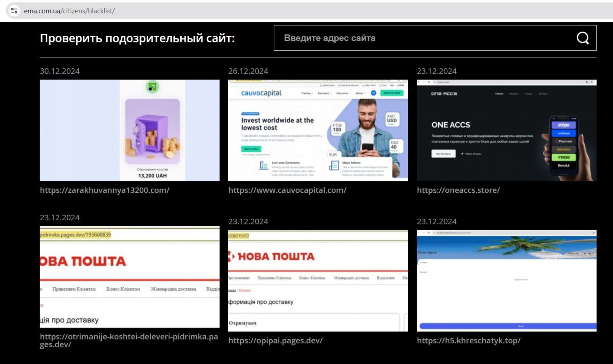The width and height of the screenshot is (613, 364).
Task: Open the cauvocapital.com link
Action: pos(287,190)
